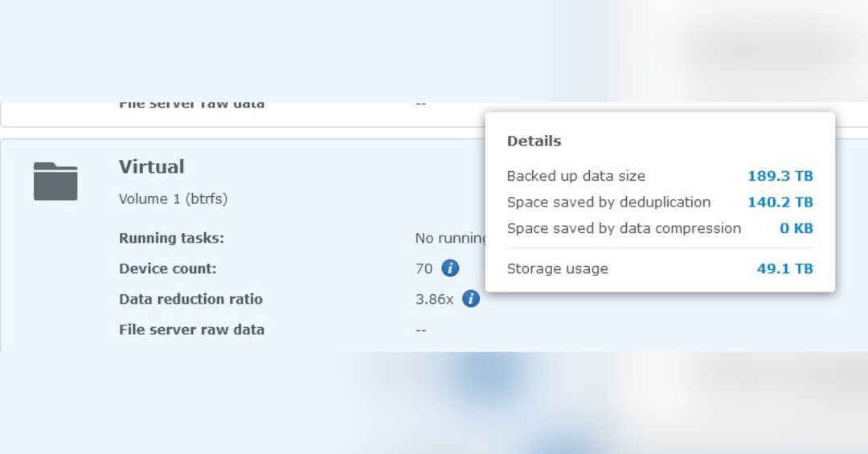Click the 189.3 TB value

click(780, 176)
